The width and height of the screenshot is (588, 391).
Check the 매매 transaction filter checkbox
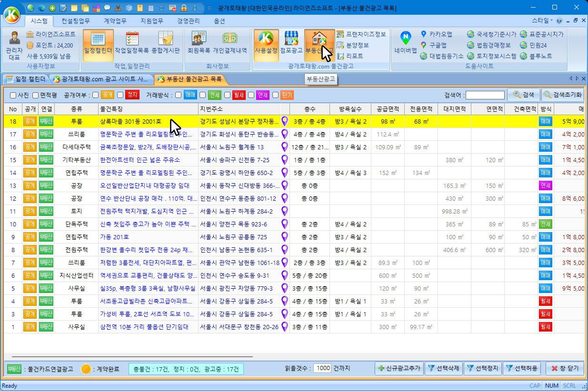[x=178, y=95]
